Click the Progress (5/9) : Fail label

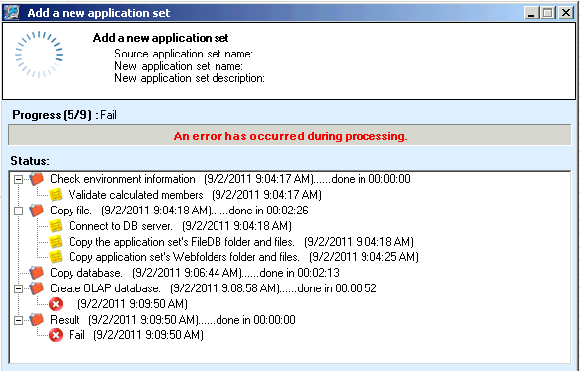[x=64, y=115]
